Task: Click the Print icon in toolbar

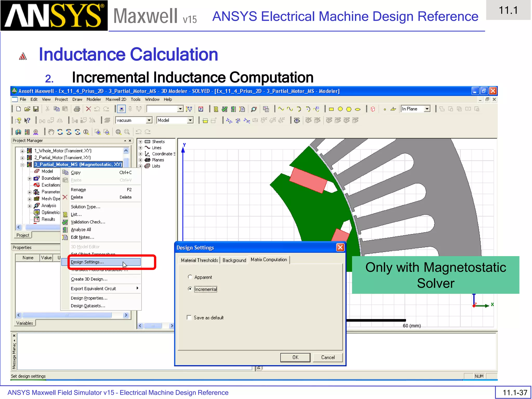Action: pyautogui.click(x=77, y=109)
